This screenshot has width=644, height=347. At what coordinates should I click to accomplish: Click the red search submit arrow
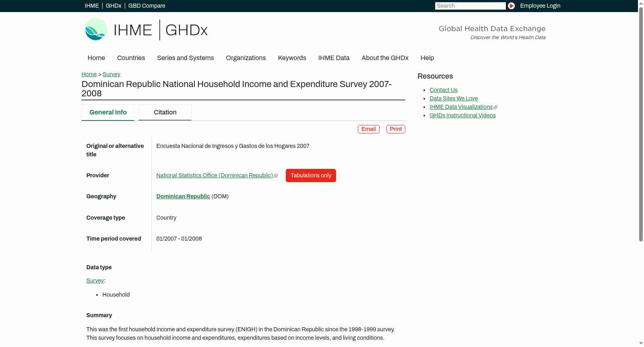pos(511,6)
